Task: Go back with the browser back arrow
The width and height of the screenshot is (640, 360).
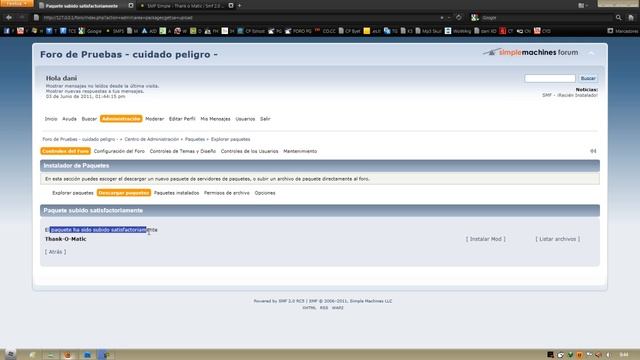Action: coord(9,18)
